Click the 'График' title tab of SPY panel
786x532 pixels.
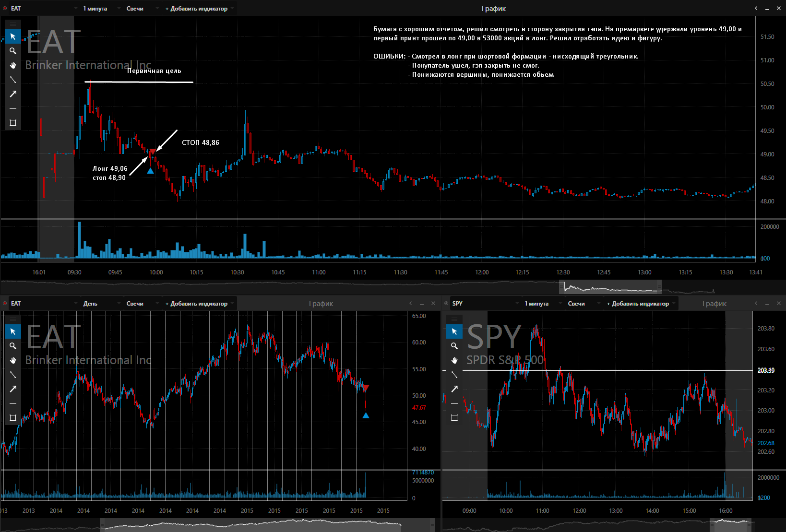(x=714, y=304)
